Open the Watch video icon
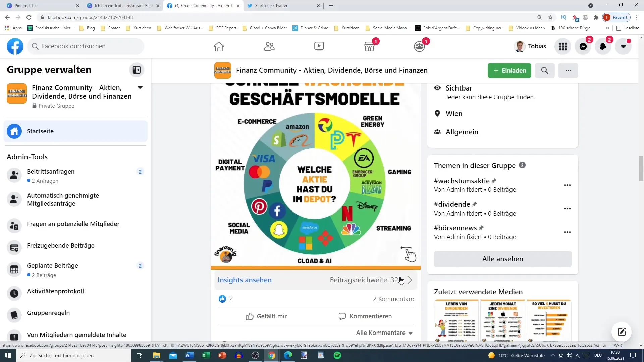The height and width of the screenshot is (362, 644). tap(319, 46)
